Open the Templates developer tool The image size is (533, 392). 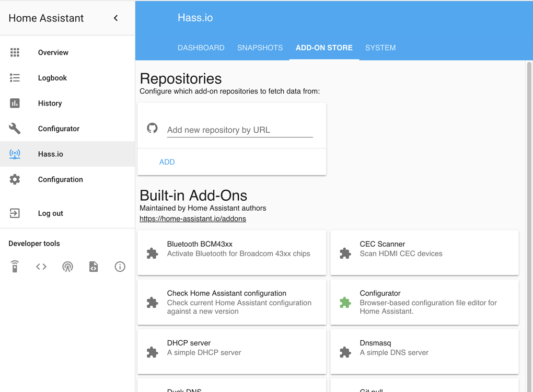94,267
